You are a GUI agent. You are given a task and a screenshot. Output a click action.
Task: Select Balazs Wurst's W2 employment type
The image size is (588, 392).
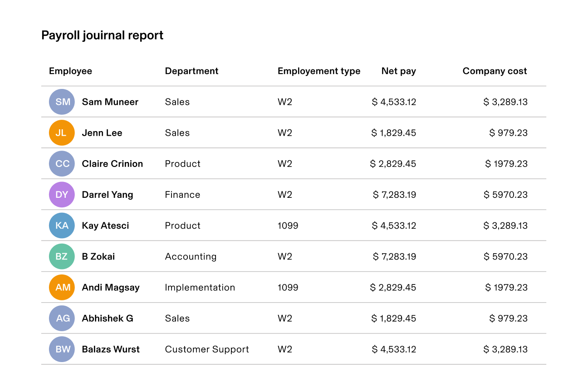point(285,349)
